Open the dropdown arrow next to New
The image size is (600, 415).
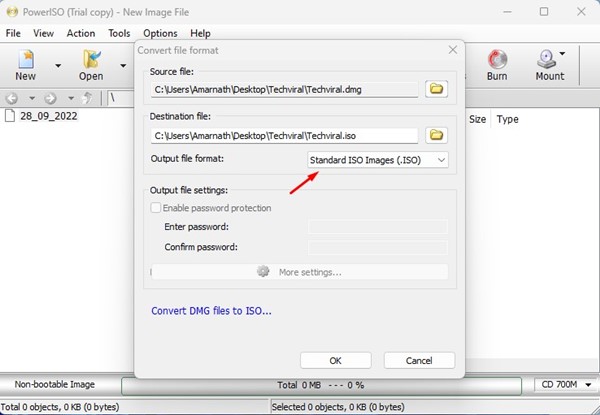click(58, 66)
